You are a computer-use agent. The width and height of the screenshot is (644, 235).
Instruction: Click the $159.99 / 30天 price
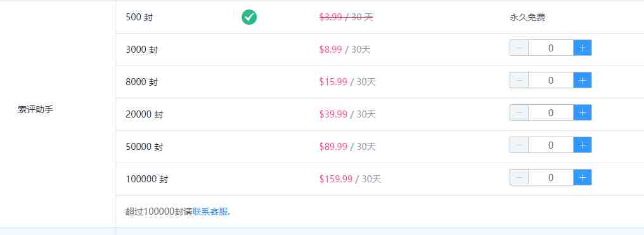point(351,179)
